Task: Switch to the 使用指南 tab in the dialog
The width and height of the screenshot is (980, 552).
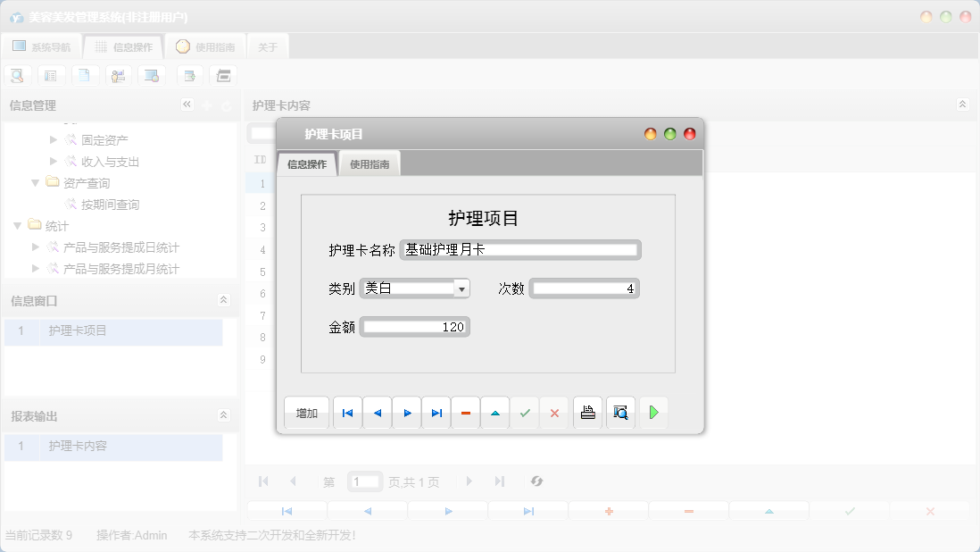Action: coord(370,164)
